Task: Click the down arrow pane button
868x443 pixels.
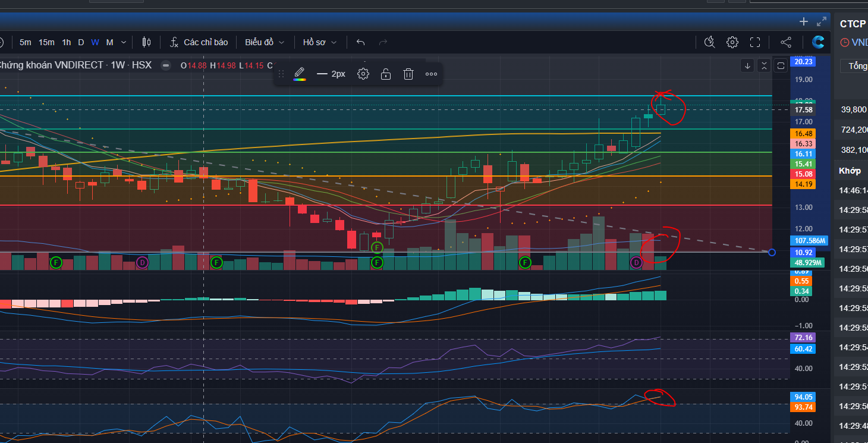Action: [x=748, y=65]
